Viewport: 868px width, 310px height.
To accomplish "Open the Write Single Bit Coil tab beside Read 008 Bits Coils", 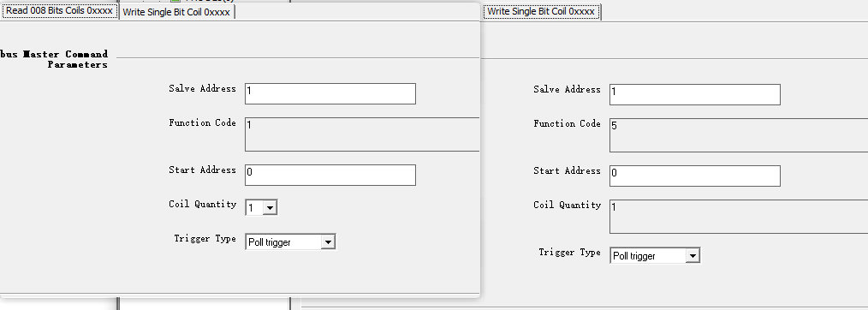I will 176,12.
